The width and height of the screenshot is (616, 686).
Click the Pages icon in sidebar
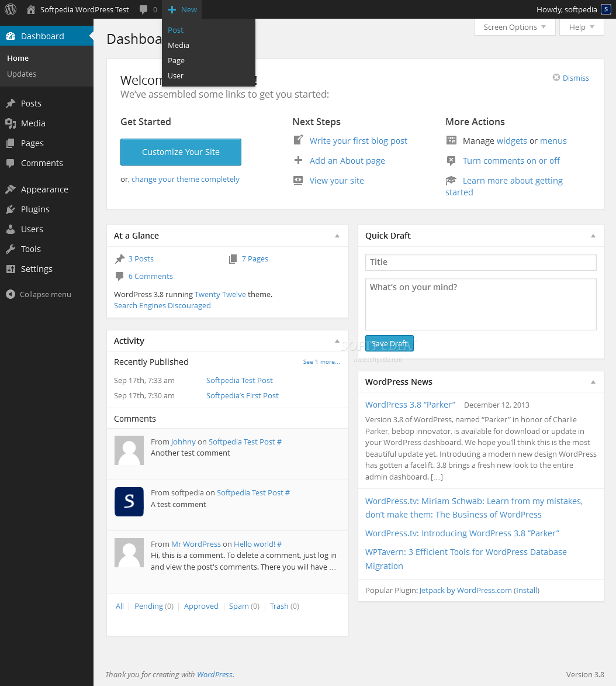click(x=11, y=143)
